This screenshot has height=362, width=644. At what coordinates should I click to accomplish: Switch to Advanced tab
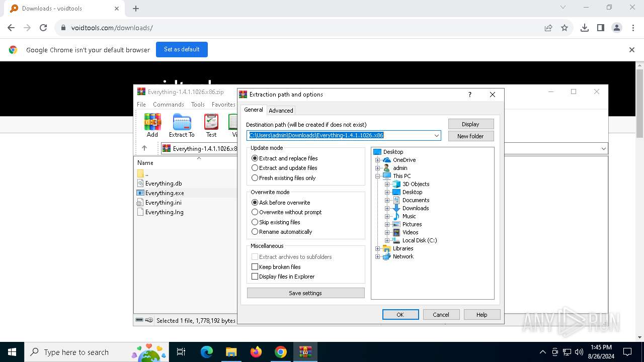(281, 111)
